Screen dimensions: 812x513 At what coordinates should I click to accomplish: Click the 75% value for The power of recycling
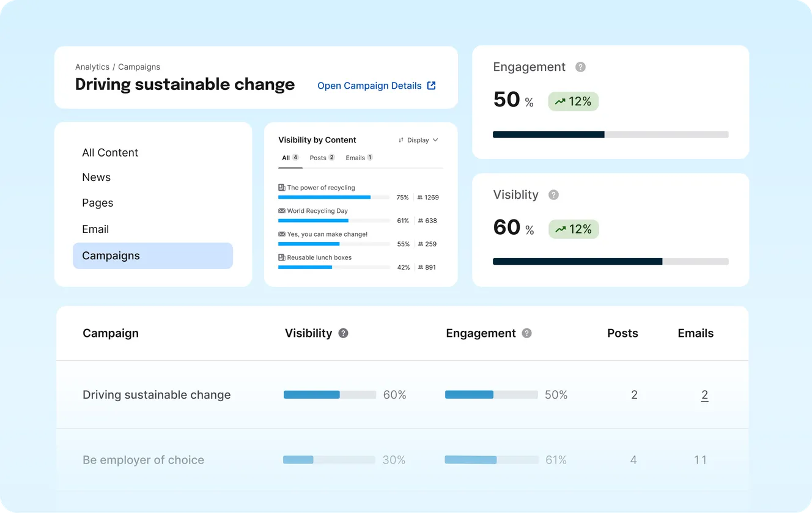[x=402, y=197]
